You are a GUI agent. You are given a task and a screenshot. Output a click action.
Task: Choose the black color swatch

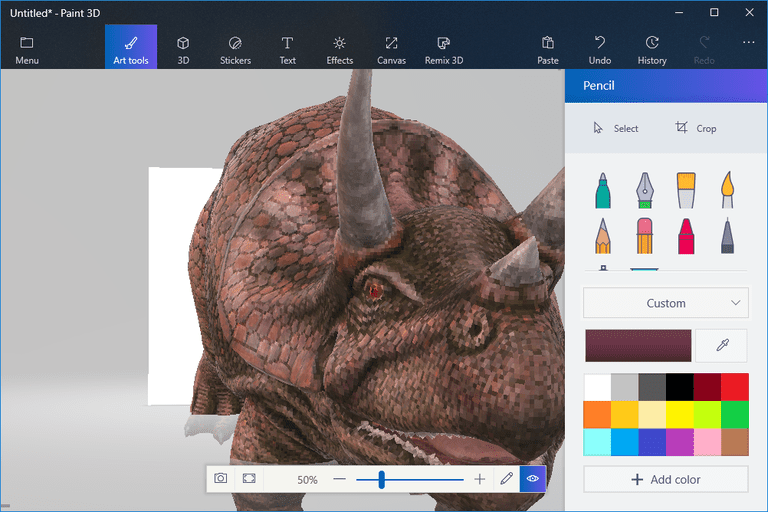pyautogui.click(x=680, y=387)
